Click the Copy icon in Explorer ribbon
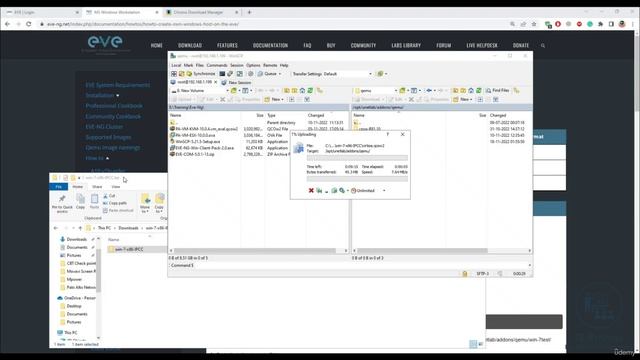This screenshot has width=640, height=360. click(x=80, y=202)
